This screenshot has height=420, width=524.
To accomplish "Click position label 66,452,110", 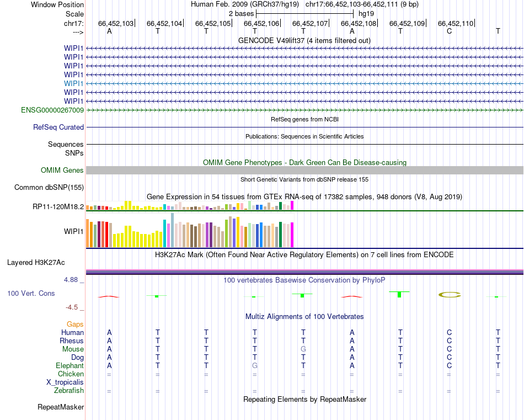I will [x=456, y=23].
